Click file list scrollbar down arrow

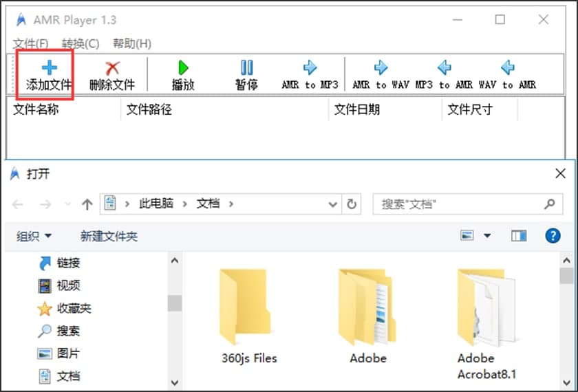(566, 383)
